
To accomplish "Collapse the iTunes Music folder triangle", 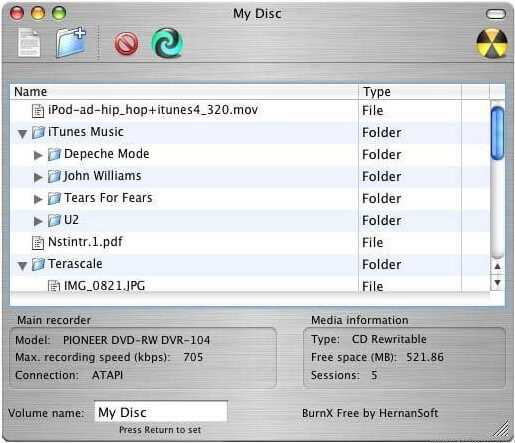I will (22, 134).
